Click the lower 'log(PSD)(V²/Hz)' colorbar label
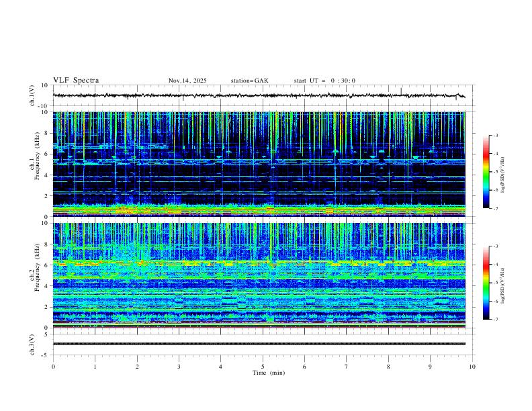532x411 pixels. (503, 285)
